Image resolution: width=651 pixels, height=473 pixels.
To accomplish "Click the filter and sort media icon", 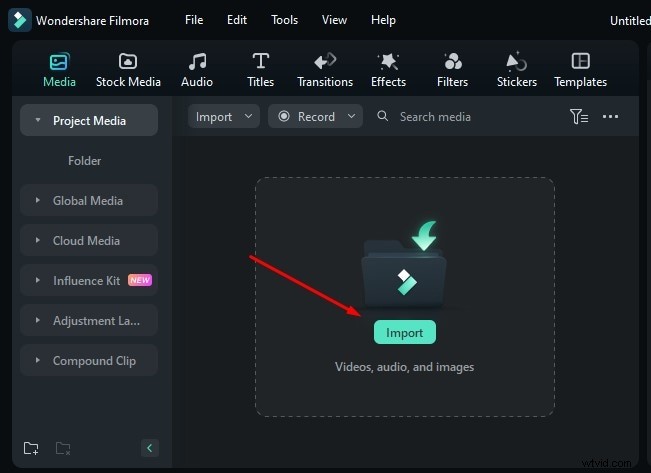I will pyautogui.click(x=579, y=117).
